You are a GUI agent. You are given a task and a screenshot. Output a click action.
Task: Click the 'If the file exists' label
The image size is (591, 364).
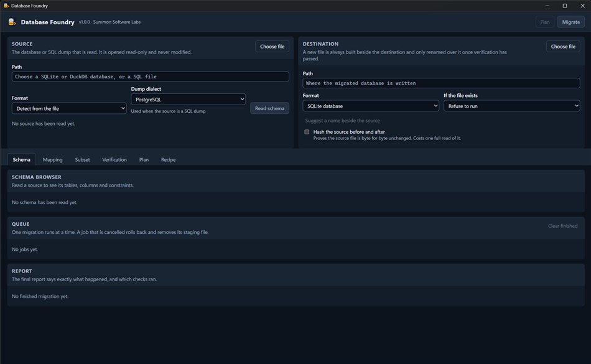pos(460,96)
